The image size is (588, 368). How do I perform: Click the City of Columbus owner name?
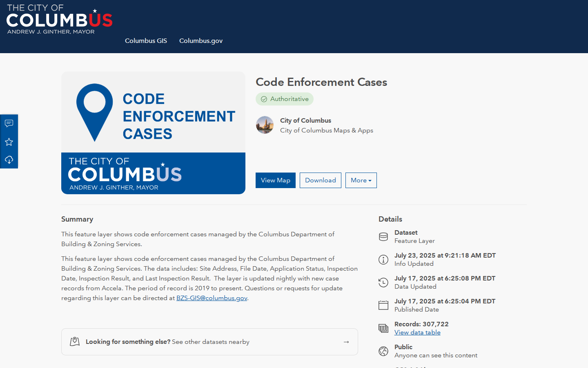pos(305,121)
